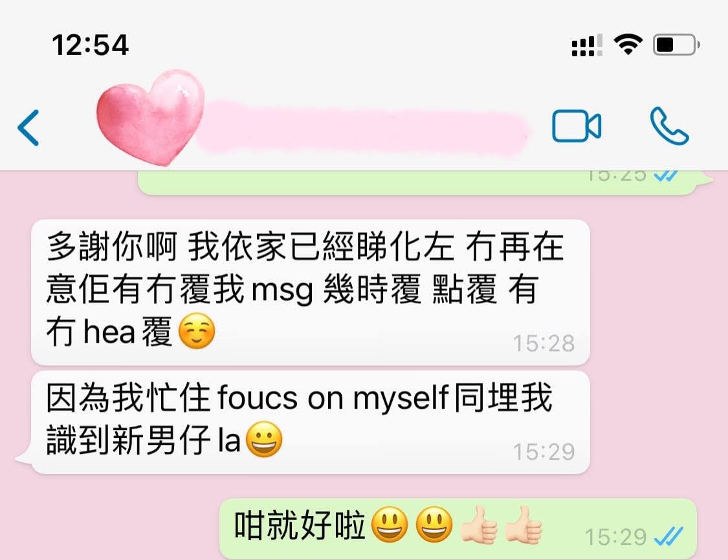Tap the 15:28 message timestamp

(x=544, y=344)
